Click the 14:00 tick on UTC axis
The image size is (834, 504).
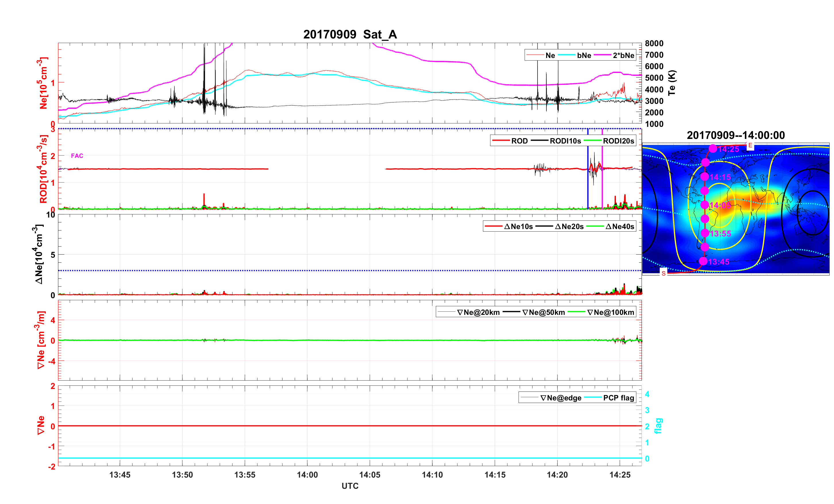307,474
